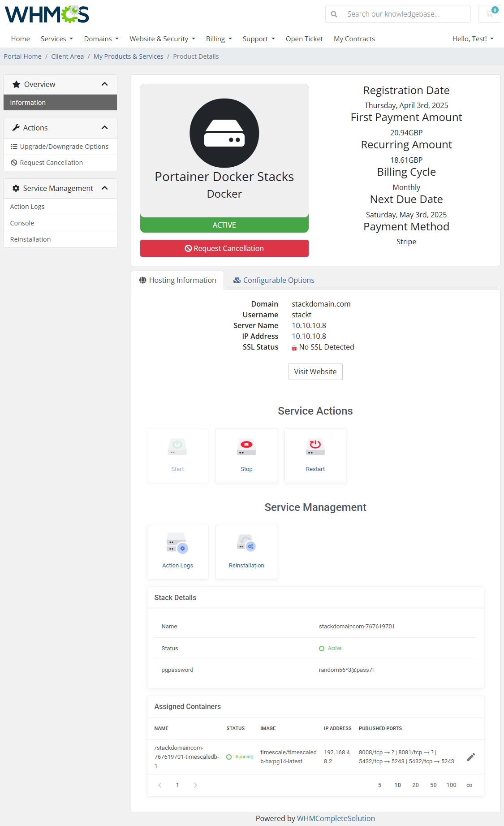The height and width of the screenshot is (826, 504).
Task: Collapse the Service Management sidebar panel
Action: pos(105,188)
